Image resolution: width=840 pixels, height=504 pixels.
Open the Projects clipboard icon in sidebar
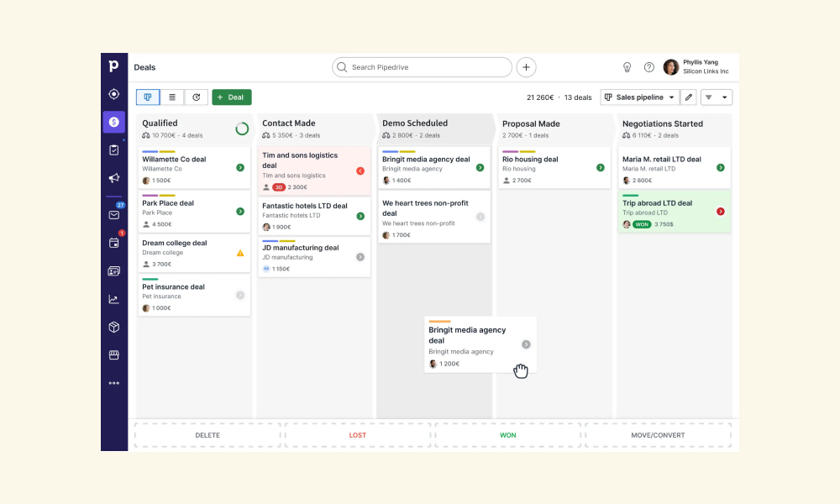[x=113, y=150]
